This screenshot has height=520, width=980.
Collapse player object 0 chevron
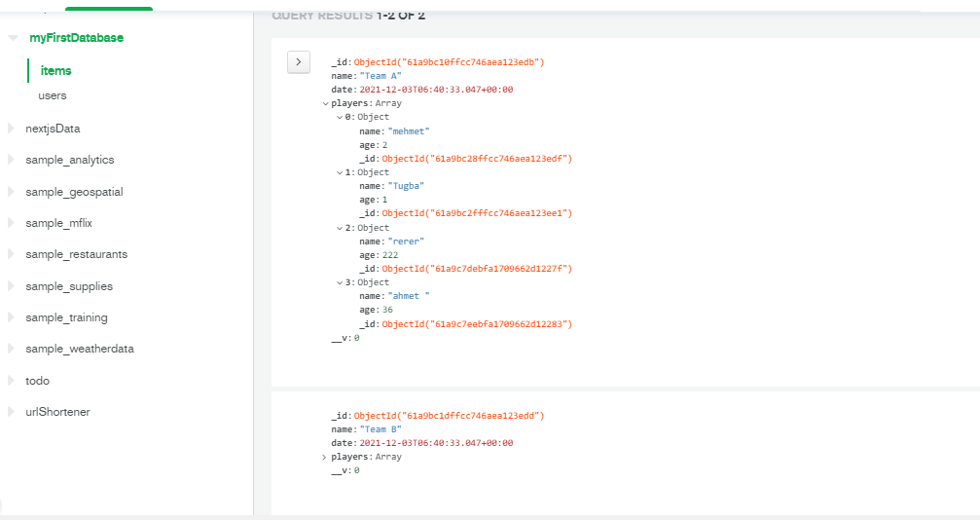340,118
